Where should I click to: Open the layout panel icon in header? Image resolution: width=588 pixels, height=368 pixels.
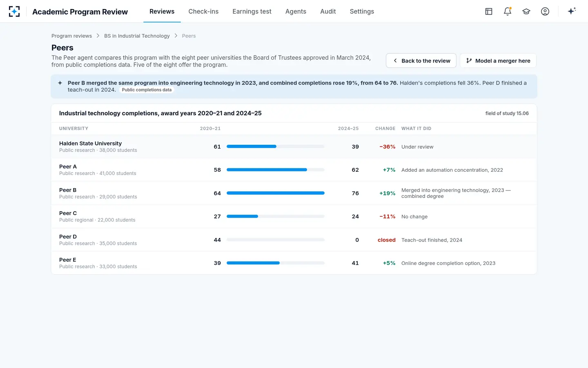click(x=489, y=11)
